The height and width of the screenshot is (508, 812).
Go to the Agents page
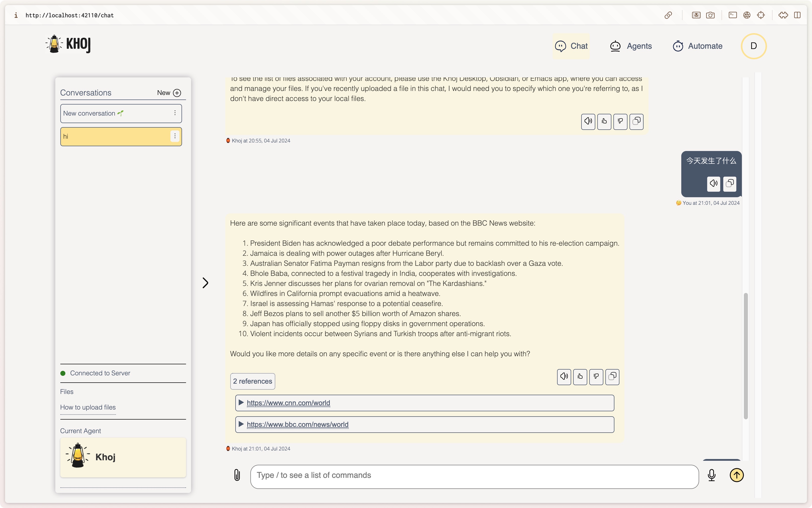[x=630, y=46]
